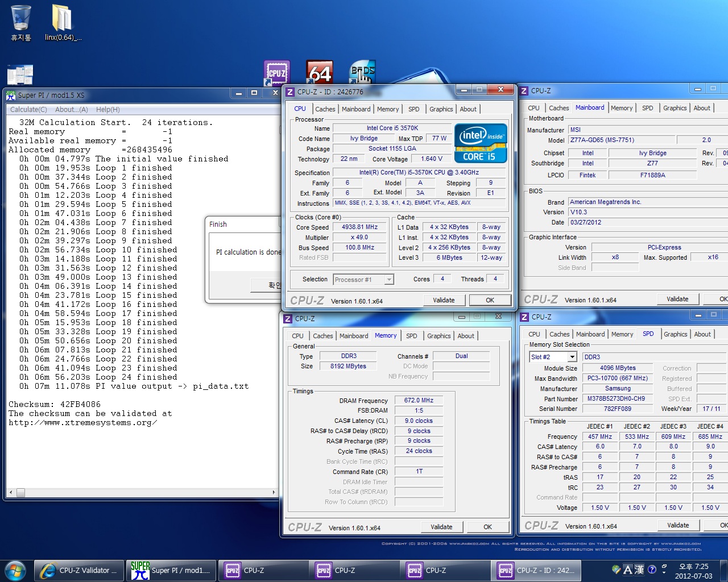Switch to Mainboard tab in the CPU-Z ID window

[356, 109]
